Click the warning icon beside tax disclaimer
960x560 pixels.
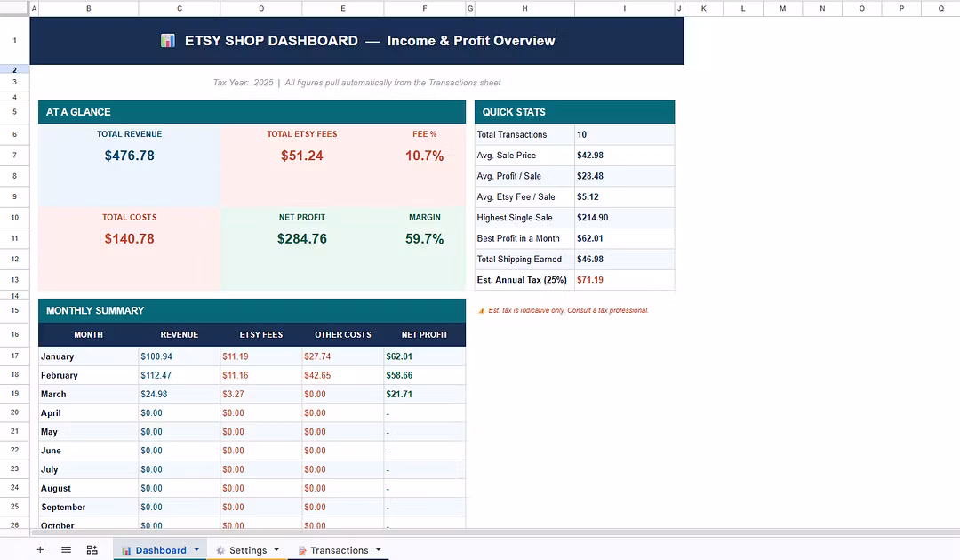pos(481,310)
